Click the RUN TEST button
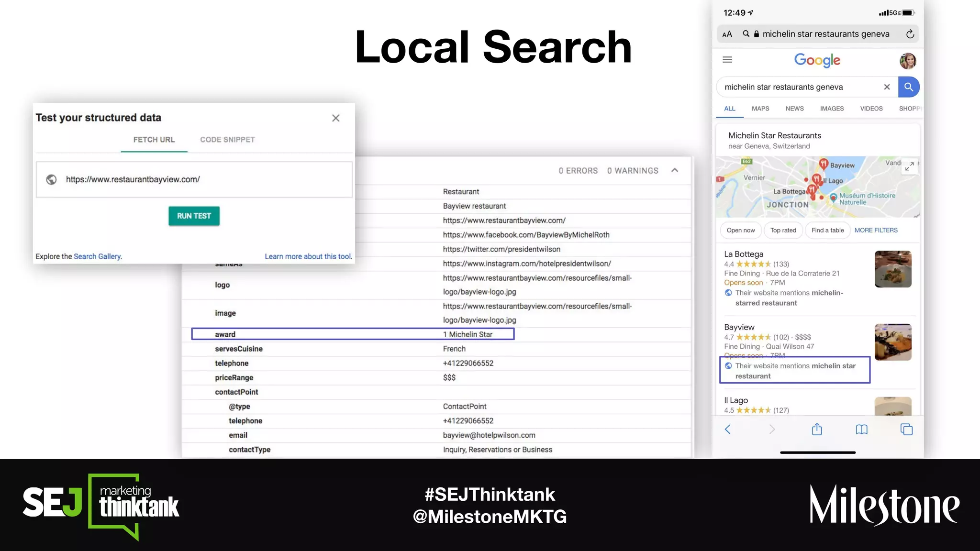 pos(194,216)
